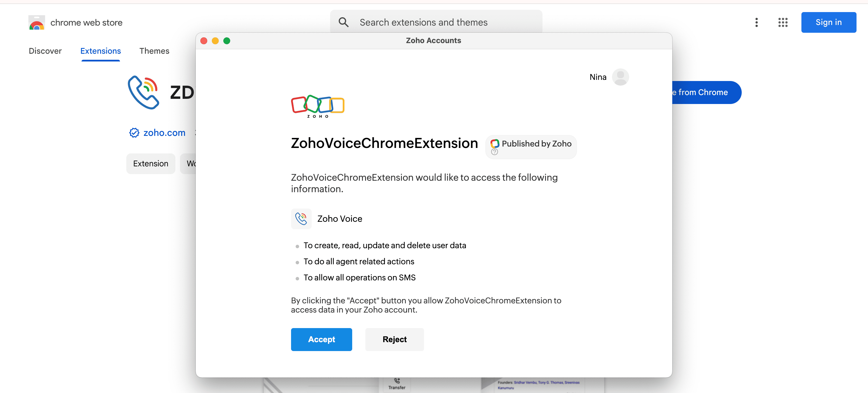The image size is (868, 393).
Task: Open the zoho.com publisher link
Action: 164,133
